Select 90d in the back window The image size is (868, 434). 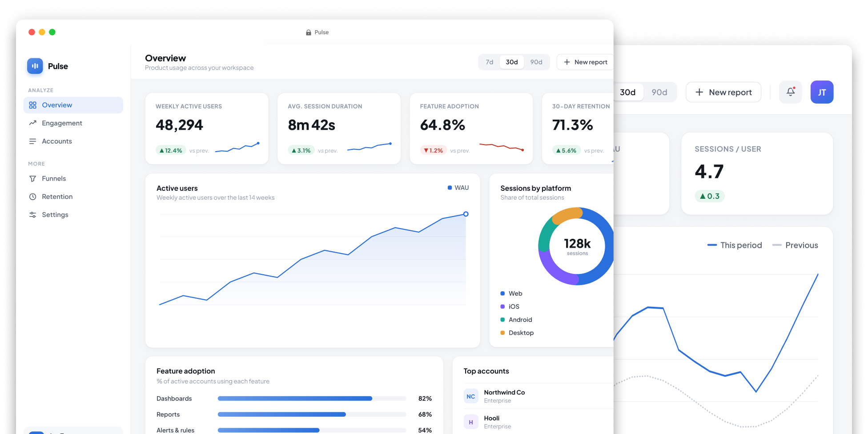pyautogui.click(x=659, y=92)
